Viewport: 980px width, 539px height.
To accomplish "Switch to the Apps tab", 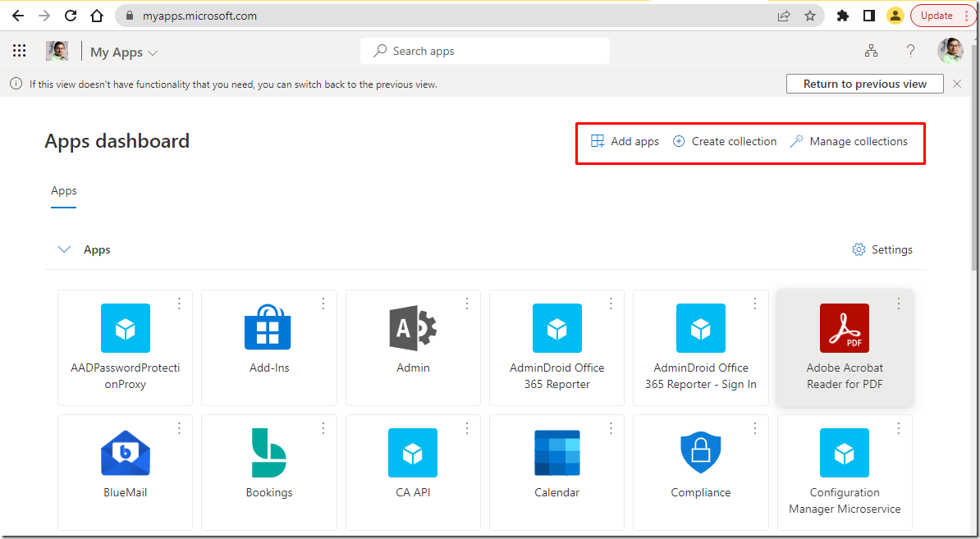I will 63,190.
